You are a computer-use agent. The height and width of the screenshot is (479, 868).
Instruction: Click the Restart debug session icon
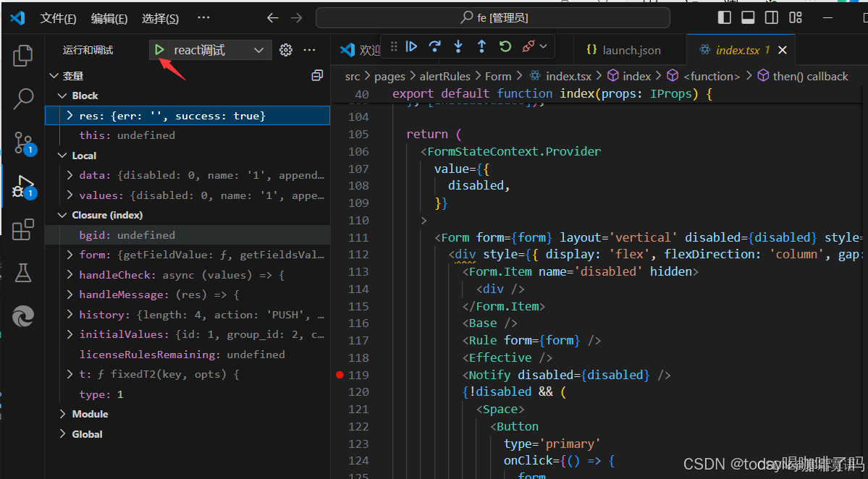pyautogui.click(x=505, y=46)
